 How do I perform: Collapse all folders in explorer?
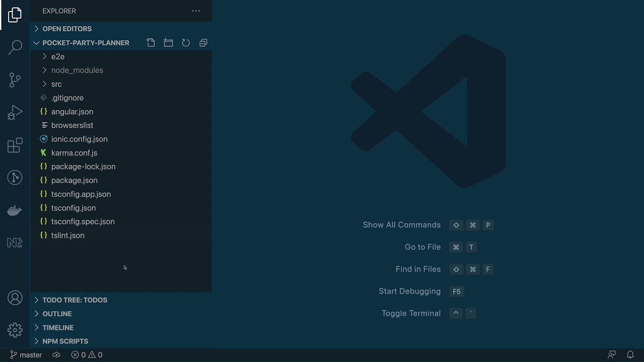(203, 43)
